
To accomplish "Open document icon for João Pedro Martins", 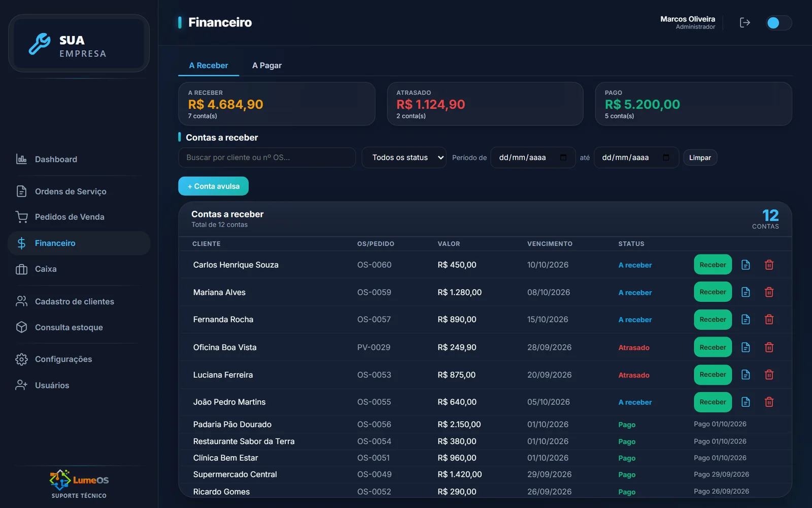I will pyautogui.click(x=746, y=402).
